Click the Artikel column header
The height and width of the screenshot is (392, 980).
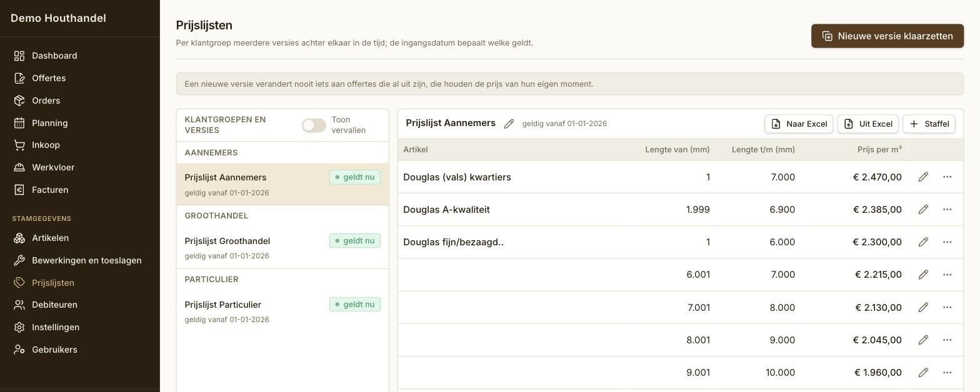(x=416, y=150)
